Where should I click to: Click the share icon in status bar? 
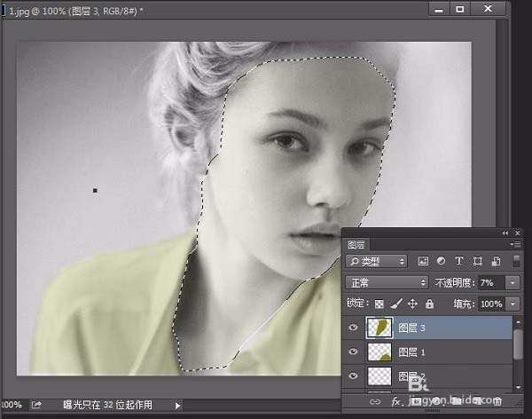click(37, 405)
